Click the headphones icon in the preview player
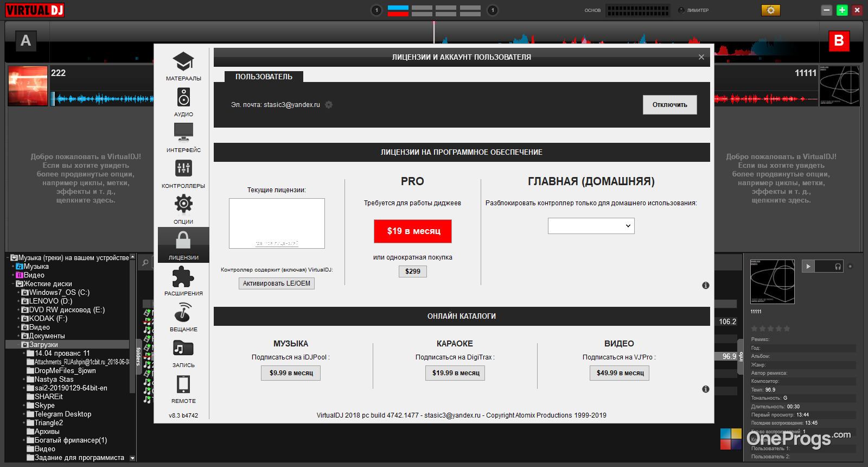This screenshot has height=467, width=868. (838, 267)
